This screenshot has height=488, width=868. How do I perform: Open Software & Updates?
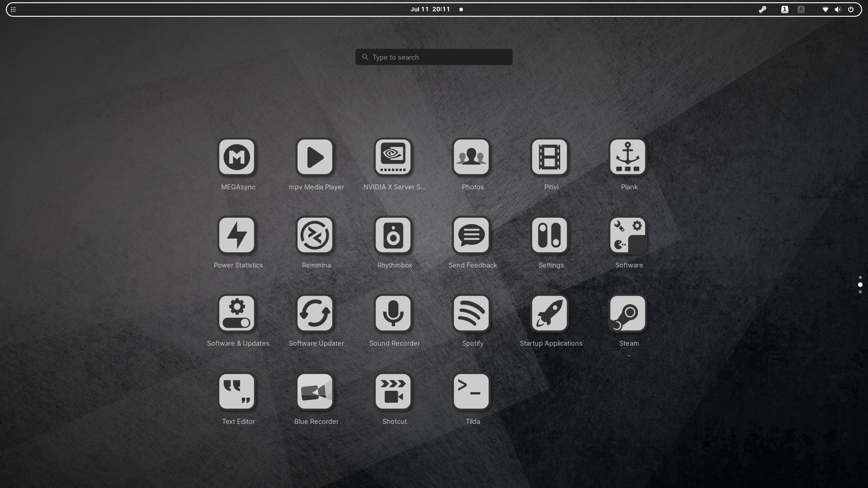coord(237,313)
